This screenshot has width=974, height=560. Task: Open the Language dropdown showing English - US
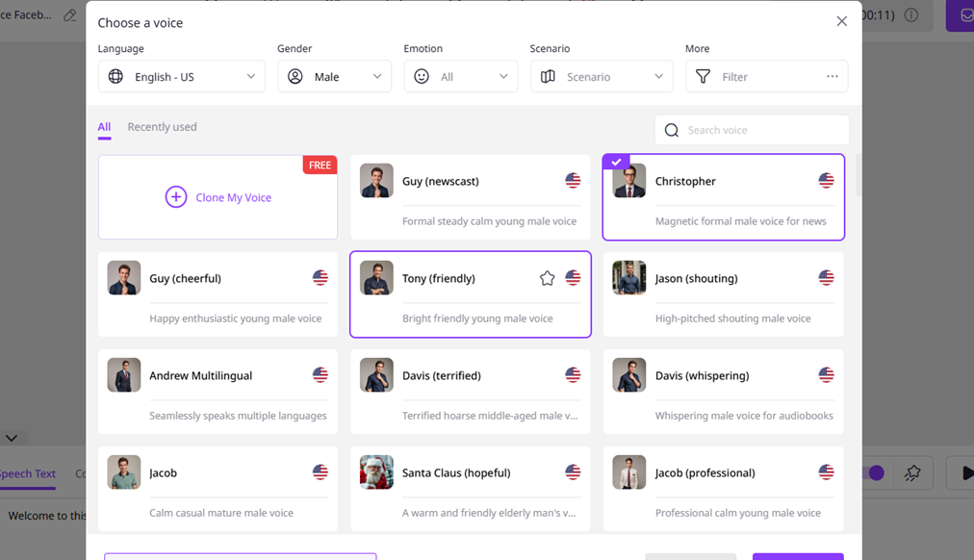tap(181, 77)
